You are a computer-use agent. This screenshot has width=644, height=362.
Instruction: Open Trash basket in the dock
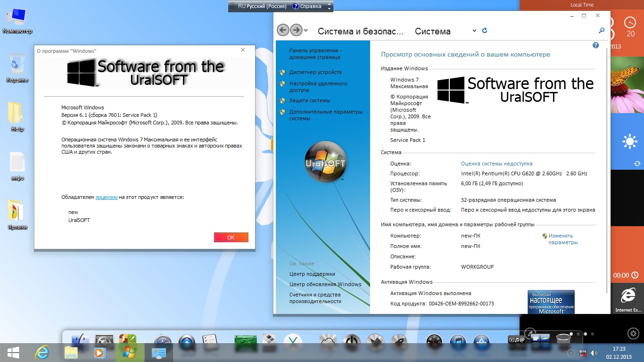point(563,339)
